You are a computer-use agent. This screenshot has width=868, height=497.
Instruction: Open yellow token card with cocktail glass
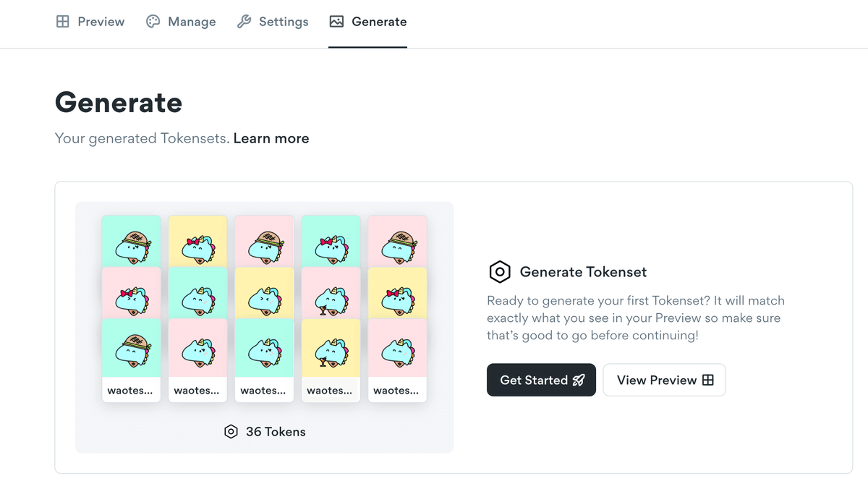click(x=331, y=360)
